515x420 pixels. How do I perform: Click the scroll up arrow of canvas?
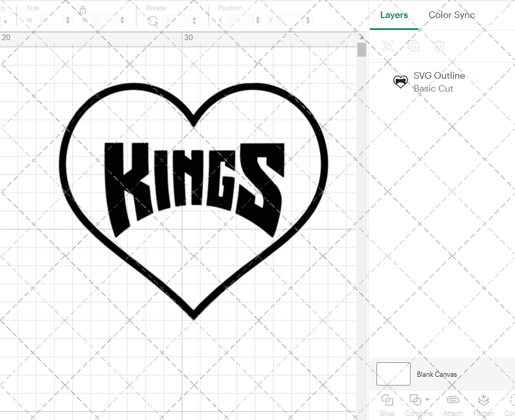coord(362,37)
